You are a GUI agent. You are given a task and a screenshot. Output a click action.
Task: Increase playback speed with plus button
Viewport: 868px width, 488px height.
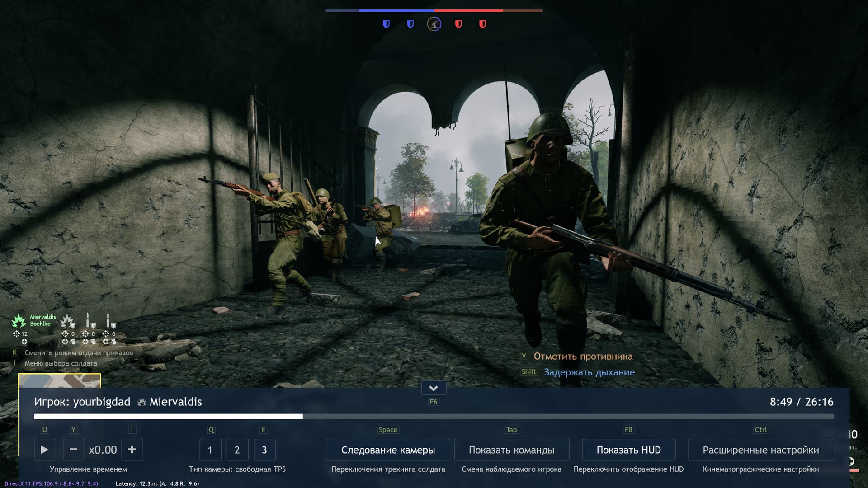(132, 450)
